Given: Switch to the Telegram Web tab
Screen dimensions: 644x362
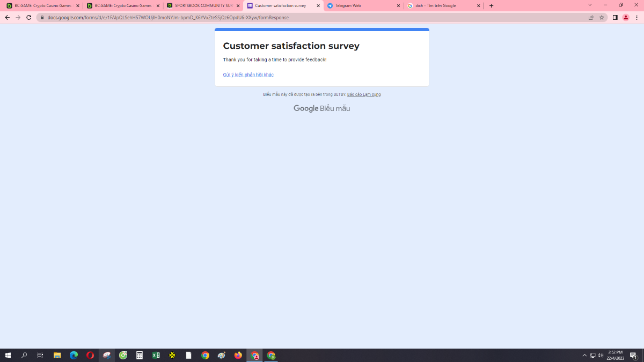Looking at the screenshot, I should pos(360,6).
